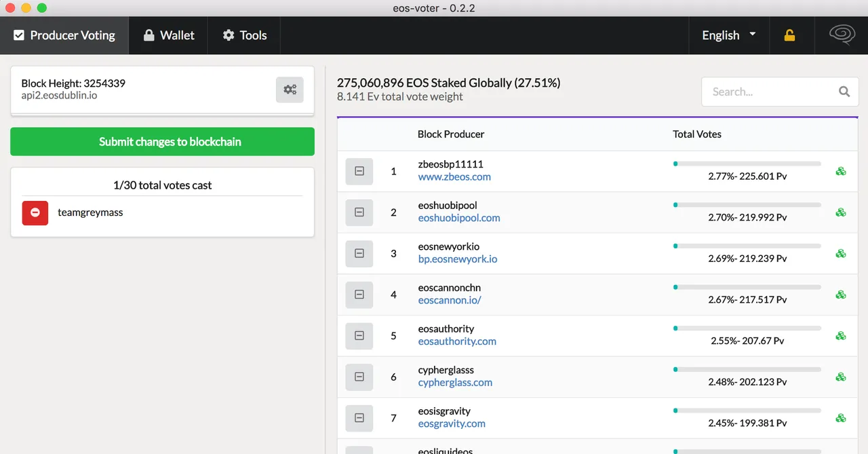
Task: Click the search magnifier icon
Action: point(844,92)
